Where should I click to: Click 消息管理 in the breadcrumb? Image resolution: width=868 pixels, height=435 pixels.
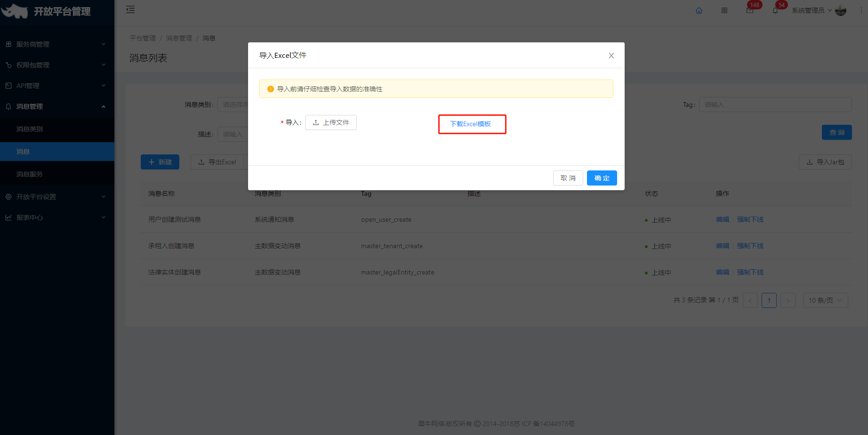point(179,38)
